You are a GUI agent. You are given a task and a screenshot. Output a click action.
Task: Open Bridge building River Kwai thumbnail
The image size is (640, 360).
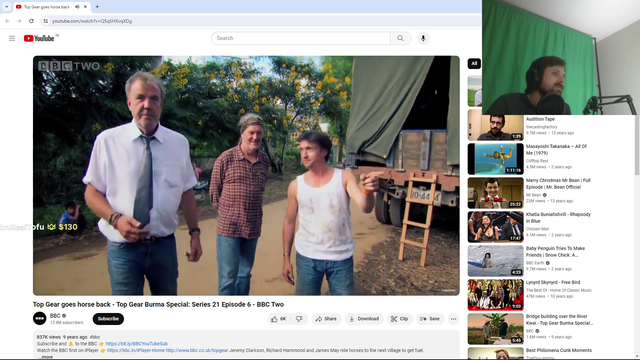pyautogui.click(x=496, y=329)
